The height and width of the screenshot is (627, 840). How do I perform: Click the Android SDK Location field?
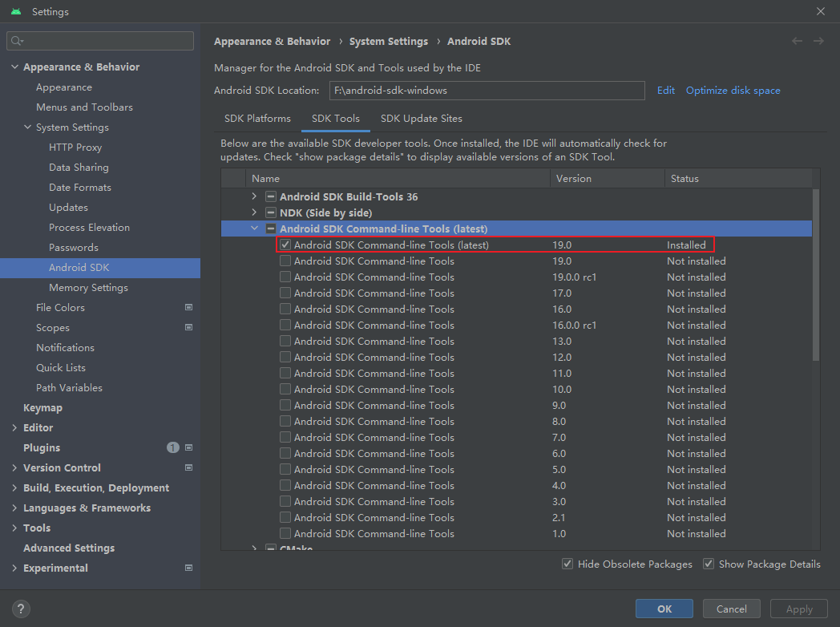coord(487,91)
